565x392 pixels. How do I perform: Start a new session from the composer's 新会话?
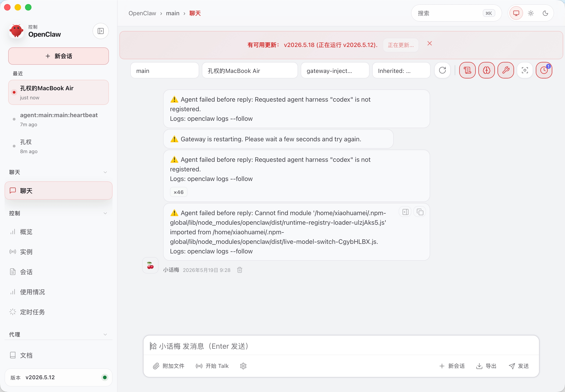[x=452, y=366]
